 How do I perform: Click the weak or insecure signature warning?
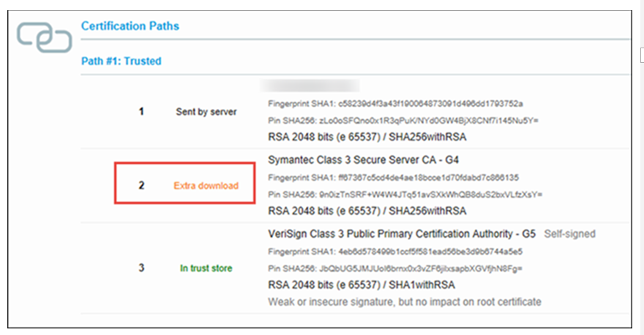point(405,302)
